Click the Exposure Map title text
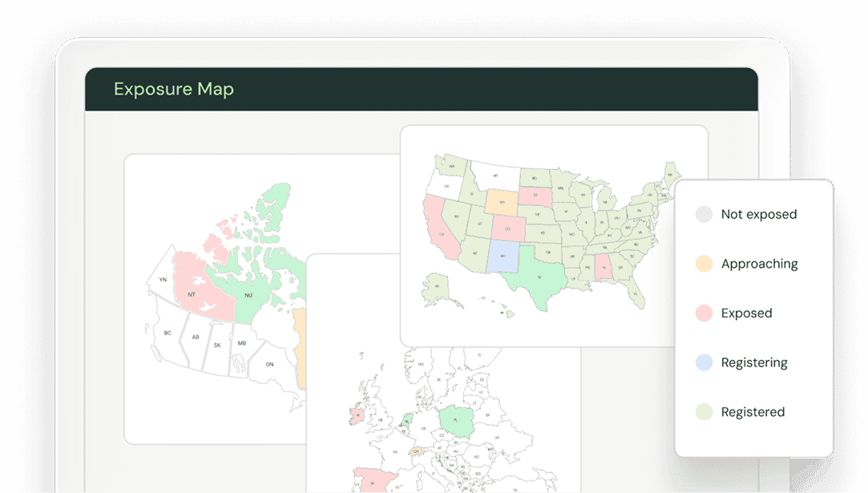Screen dimensions: 868x493 click(x=174, y=89)
